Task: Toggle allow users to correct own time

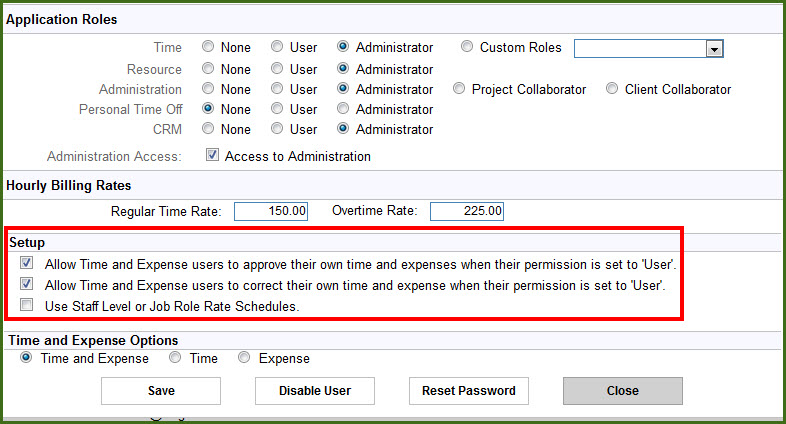Action: pyautogui.click(x=27, y=284)
